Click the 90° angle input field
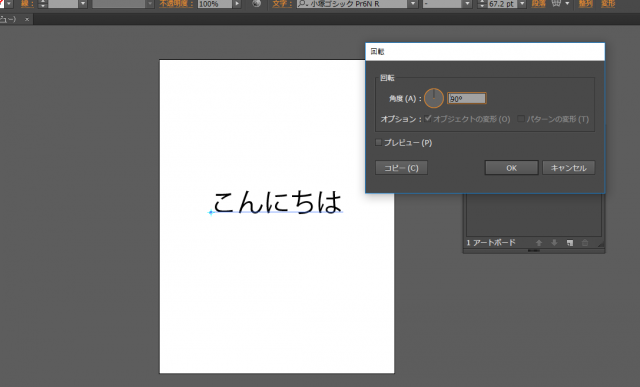The image size is (640, 387). [x=467, y=98]
